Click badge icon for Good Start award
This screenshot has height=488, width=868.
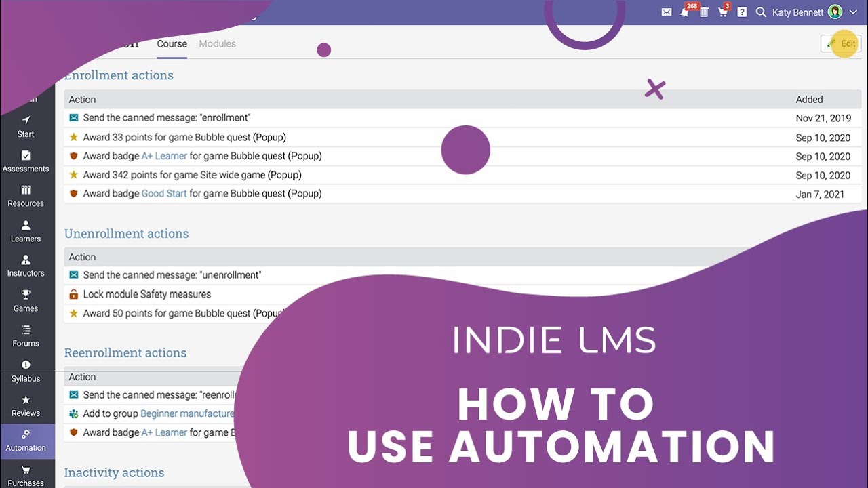click(x=74, y=194)
